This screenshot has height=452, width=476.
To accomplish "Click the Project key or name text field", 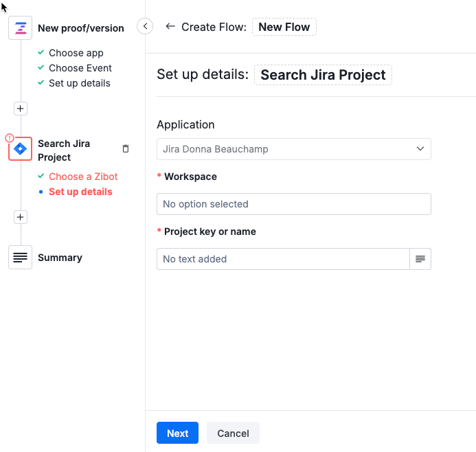I will coord(283,259).
